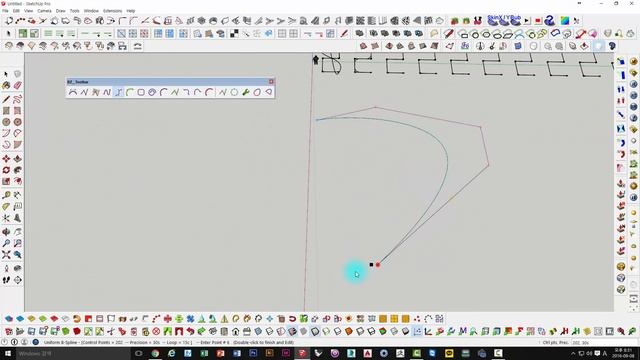Click the red stop square icon in top toolbar
This screenshot has width=640, height=360.
[x=538, y=20]
